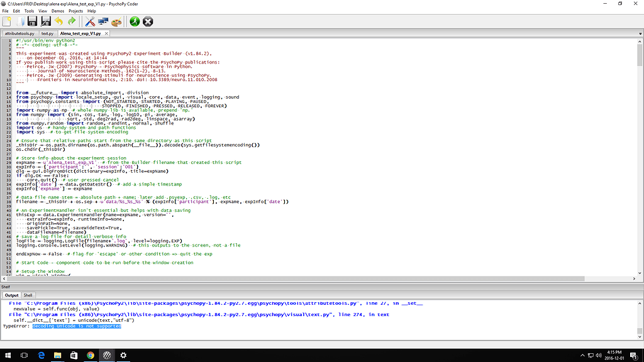644x362 pixels.
Task: Open the Demos menu
Action: [x=57, y=10]
